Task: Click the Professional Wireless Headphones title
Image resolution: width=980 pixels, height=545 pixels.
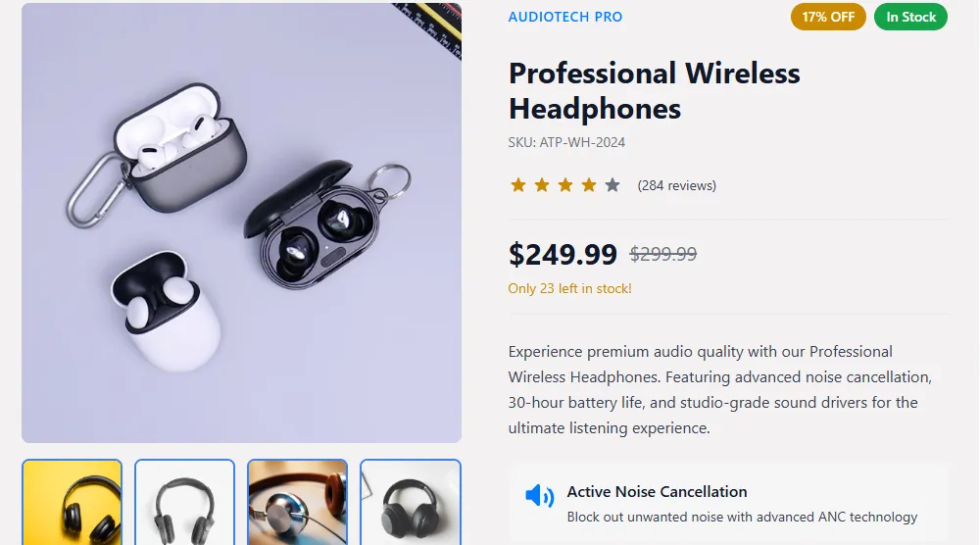Action: (x=654, y=90)
